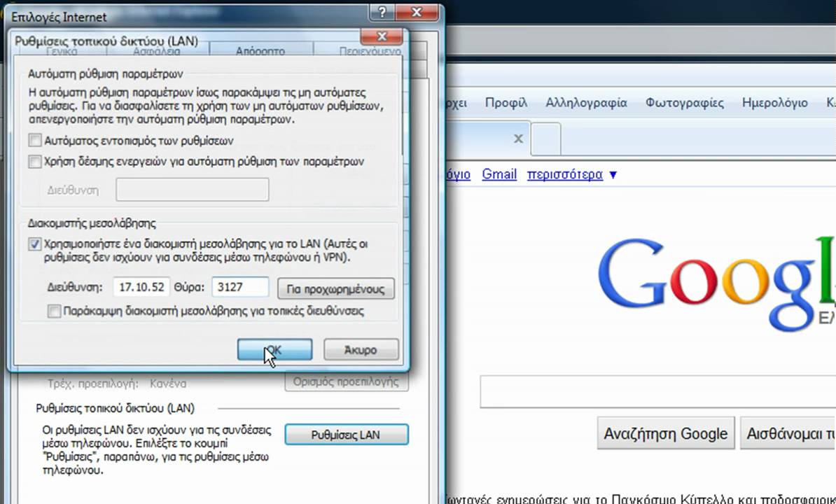Screen dimensions: 836x504
Task: Click Ρυθμίσεις LAN button
Action: (347, 435)
